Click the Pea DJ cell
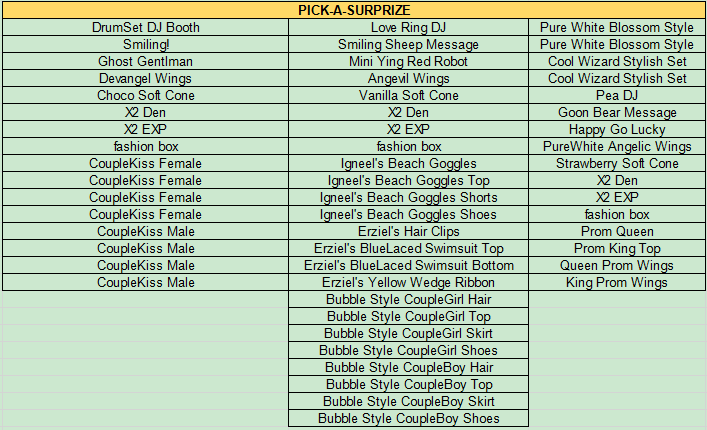Screen dimensions: 707x430 pos(617,95)
